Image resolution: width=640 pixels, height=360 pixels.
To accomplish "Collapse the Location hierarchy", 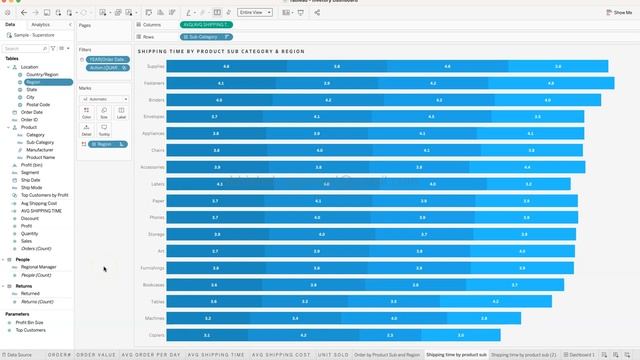I will click(8, 67).
